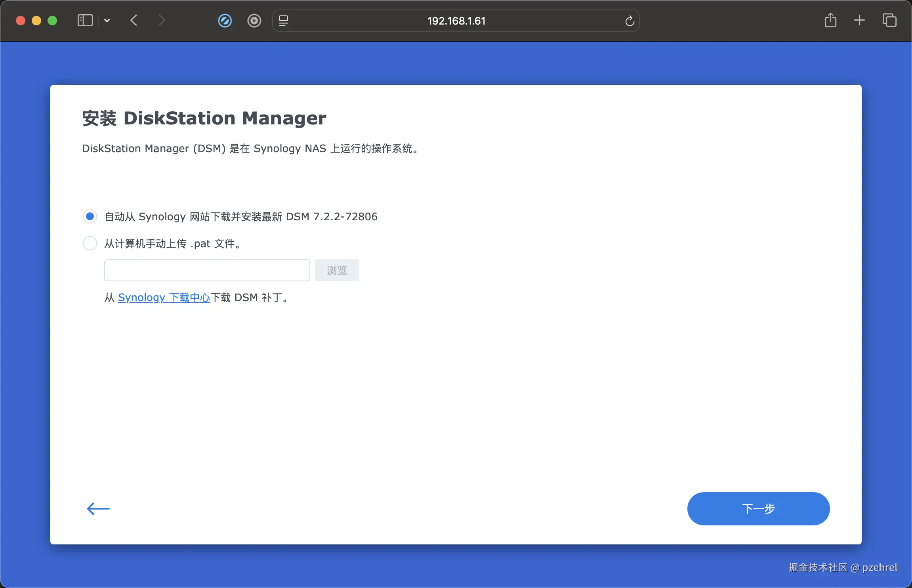
Task: Click the 浏览 browse button
Action: [x=337, y=270]
